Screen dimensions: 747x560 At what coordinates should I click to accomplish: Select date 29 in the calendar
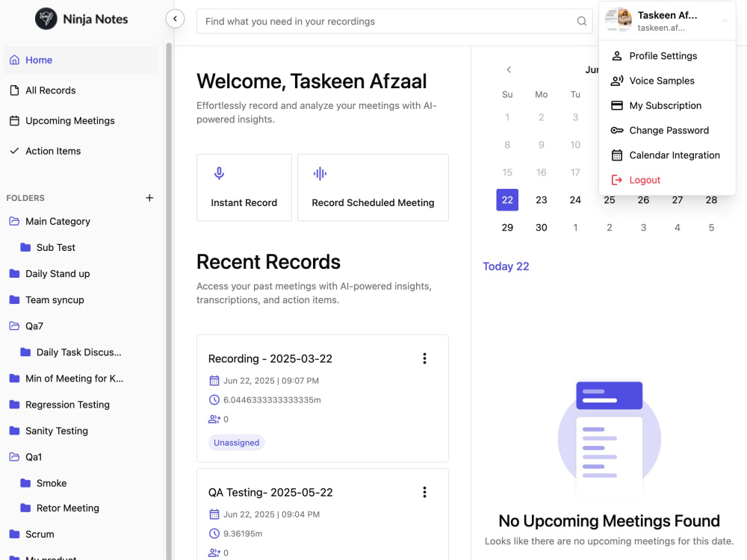(x=507, y=228)
